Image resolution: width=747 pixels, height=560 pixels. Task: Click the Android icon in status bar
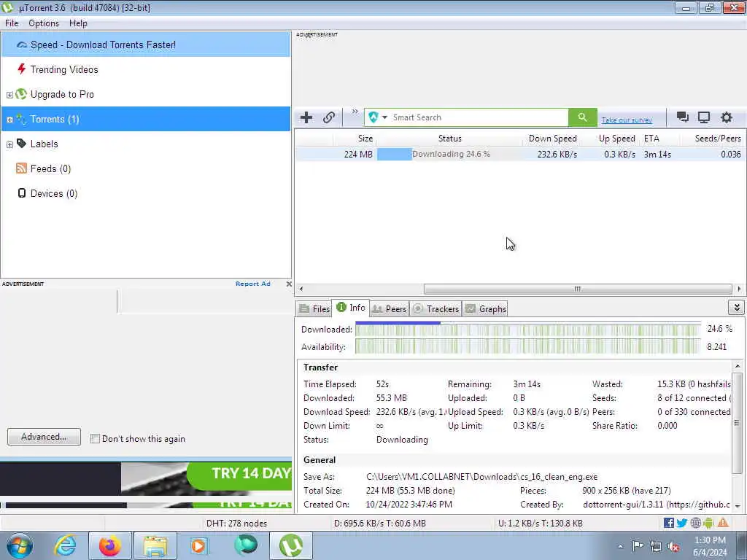tap(708, 523)
